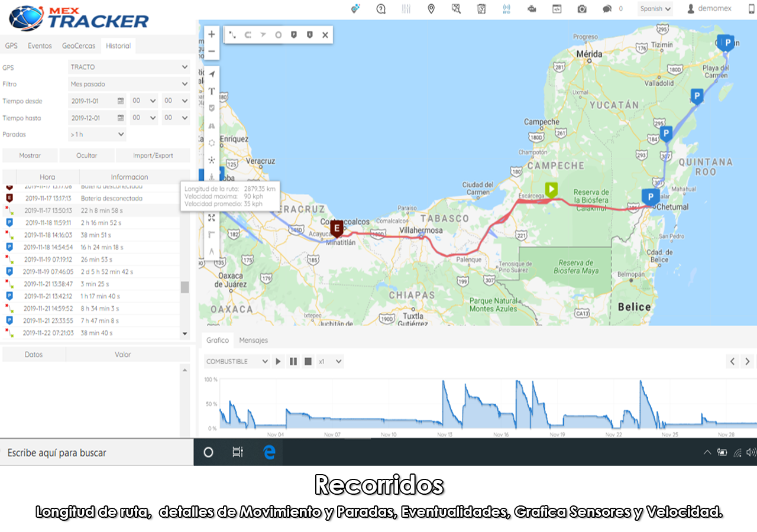This screenshot has width=757, height=532.
Task: Switch to the GeoCercas tab
Action: pyautogui.click(x=77, y=46)
